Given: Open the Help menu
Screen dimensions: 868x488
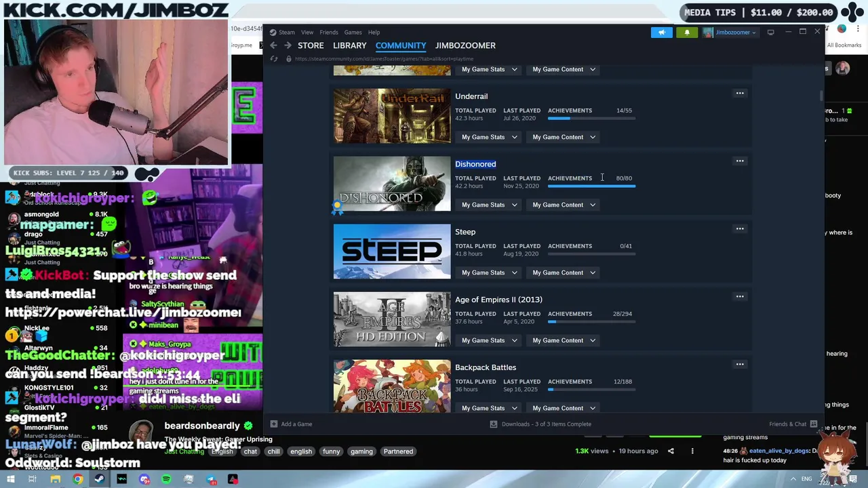Looking at the screenshot, I should [374, 32].
